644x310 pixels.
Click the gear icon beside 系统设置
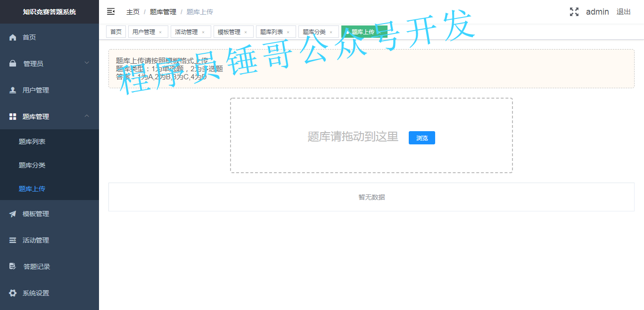[x=13, y=293]
